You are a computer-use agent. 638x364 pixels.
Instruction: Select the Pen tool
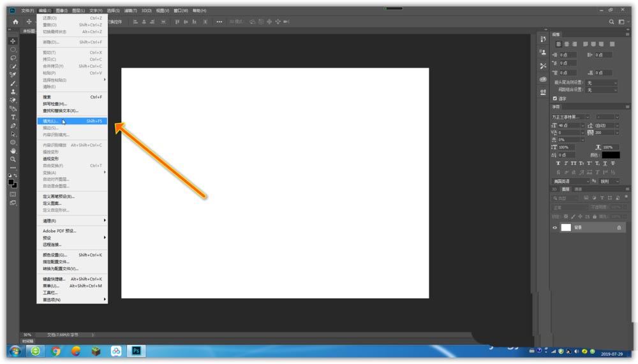13,126
